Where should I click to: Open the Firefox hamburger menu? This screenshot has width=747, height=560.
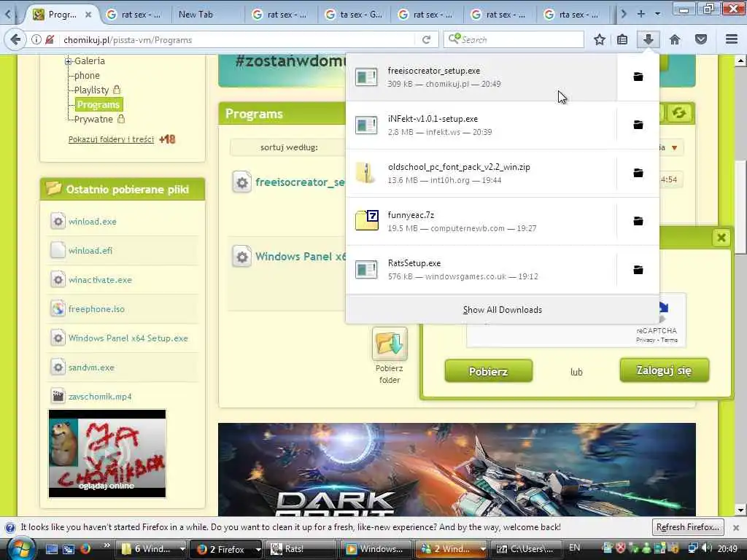click(732, 40)
